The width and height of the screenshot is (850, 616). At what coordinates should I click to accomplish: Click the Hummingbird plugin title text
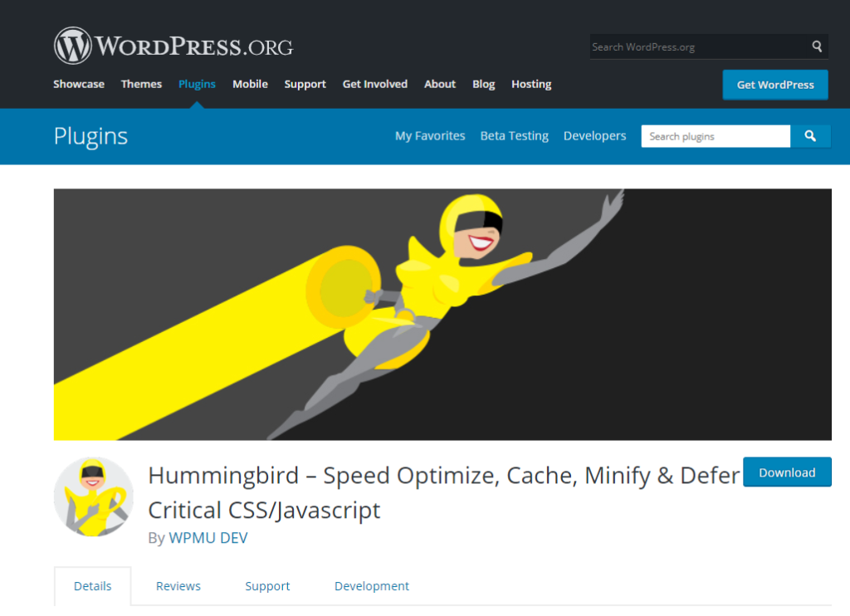pos(444,492)
